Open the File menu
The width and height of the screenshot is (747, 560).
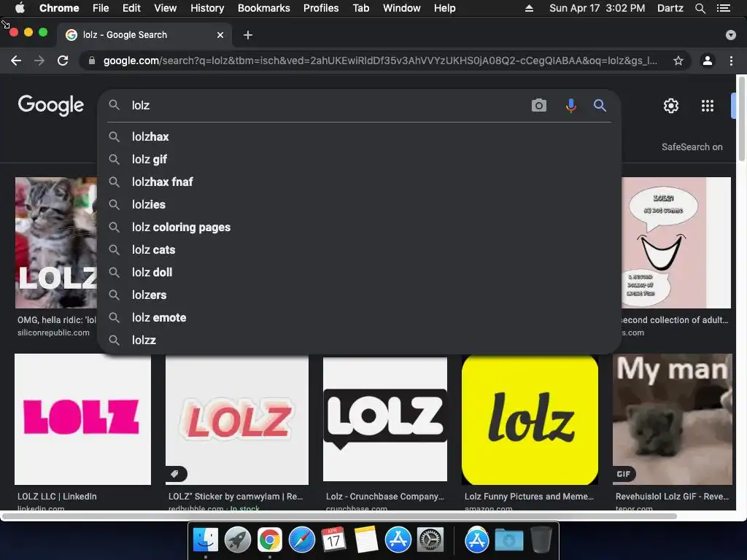101,8
